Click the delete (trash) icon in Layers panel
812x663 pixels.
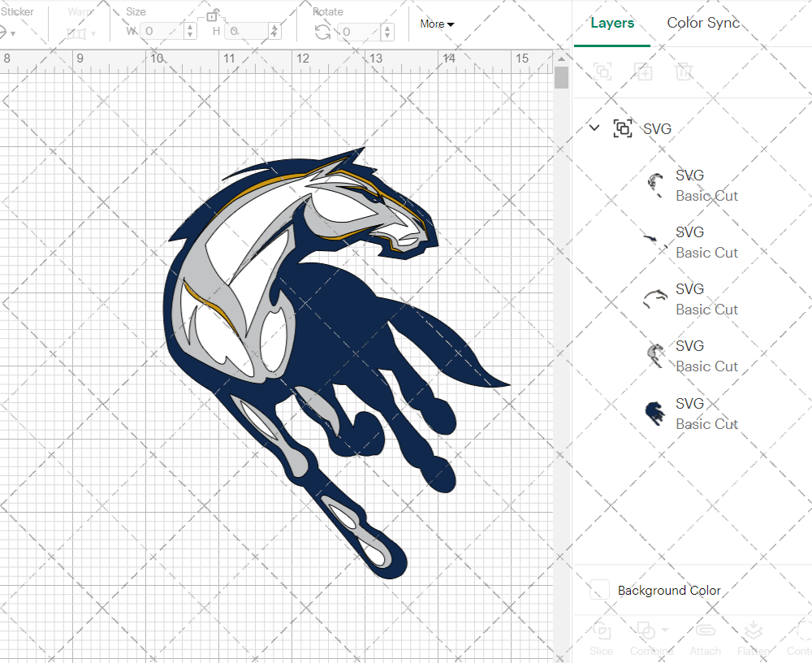684,71
